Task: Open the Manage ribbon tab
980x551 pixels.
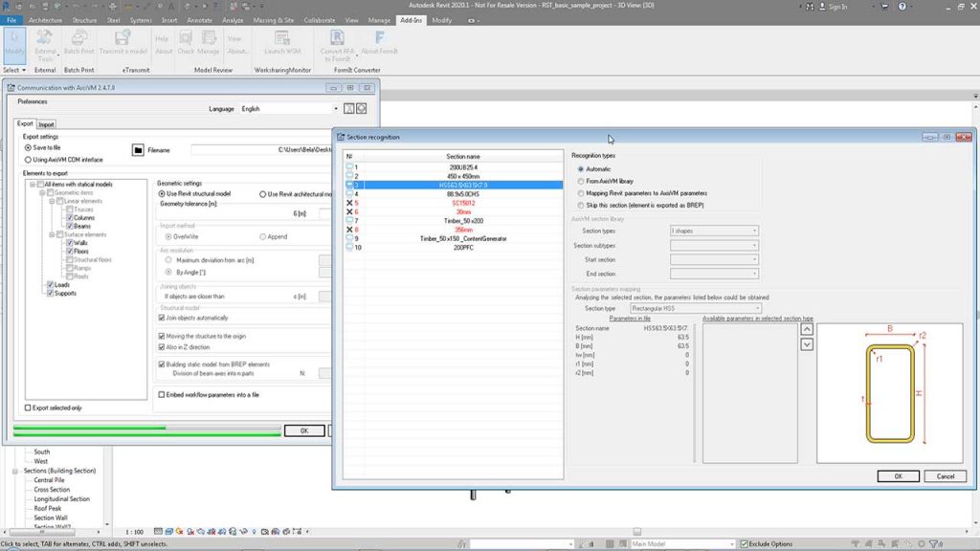Action: 379,19
